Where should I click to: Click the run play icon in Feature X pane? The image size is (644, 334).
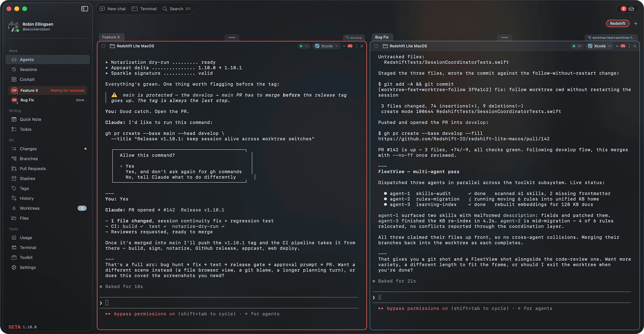pos(301,46)
